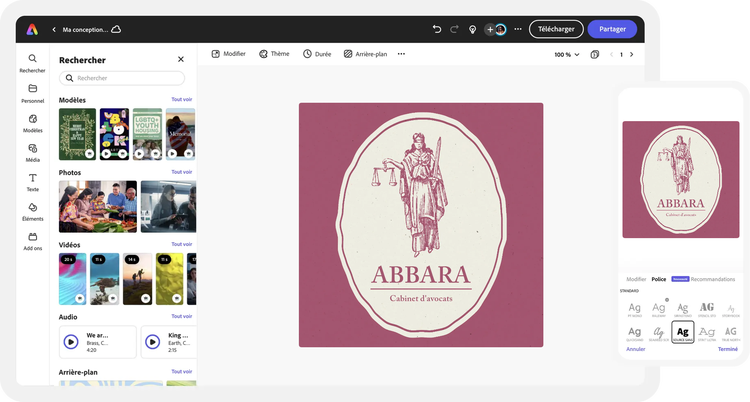Select the photo of people cooking

click(98, 207)
